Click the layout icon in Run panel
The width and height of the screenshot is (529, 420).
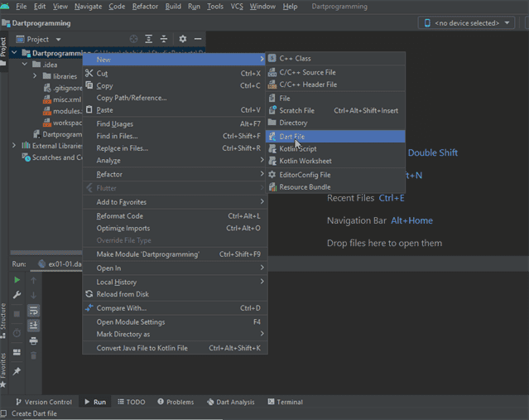[17, 352]
